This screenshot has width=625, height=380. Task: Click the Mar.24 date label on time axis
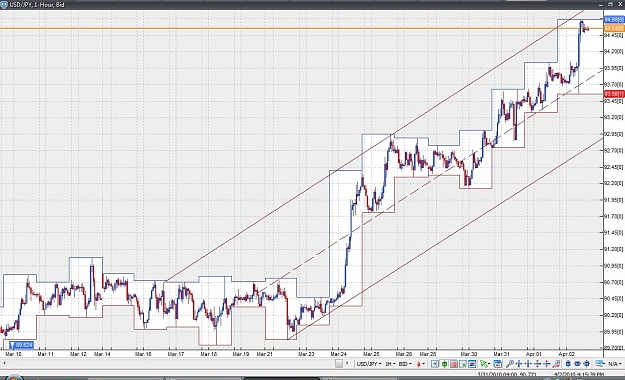click(338, 354)
